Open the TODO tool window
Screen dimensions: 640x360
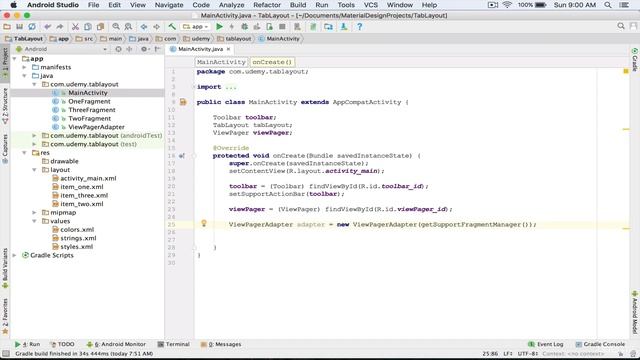(x=62, y=344)
